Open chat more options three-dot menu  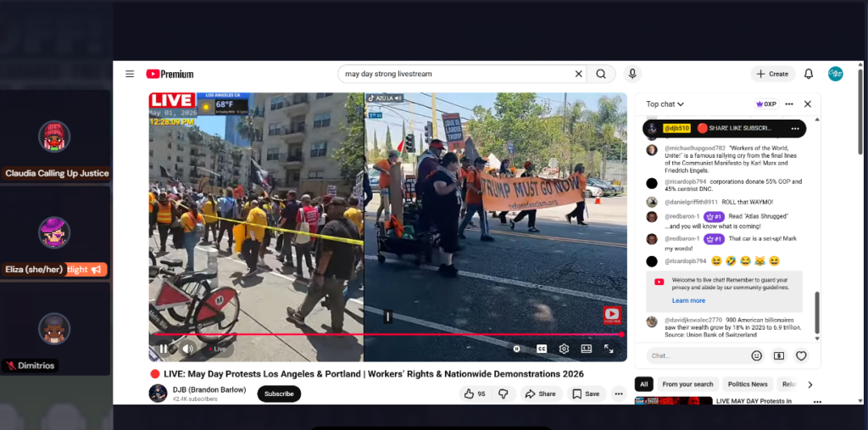point(789,103)
